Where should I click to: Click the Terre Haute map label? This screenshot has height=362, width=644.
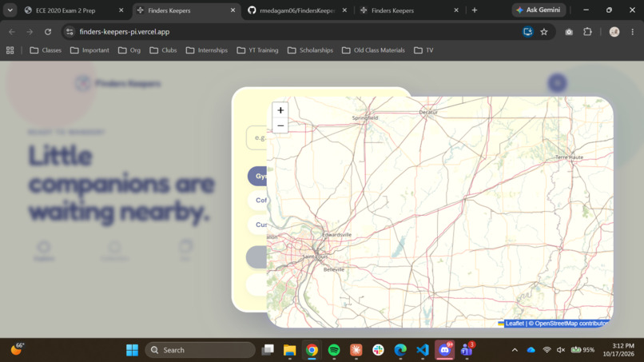569,157
